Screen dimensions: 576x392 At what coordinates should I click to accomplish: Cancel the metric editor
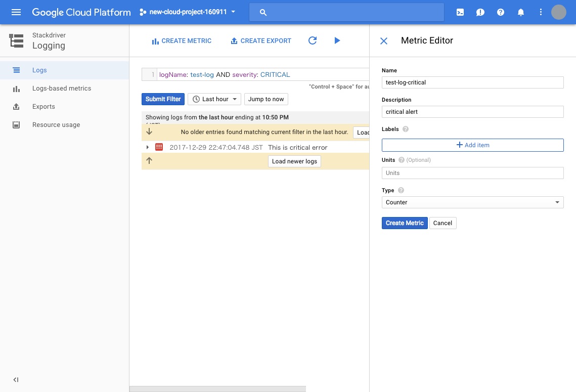[442, 223]
